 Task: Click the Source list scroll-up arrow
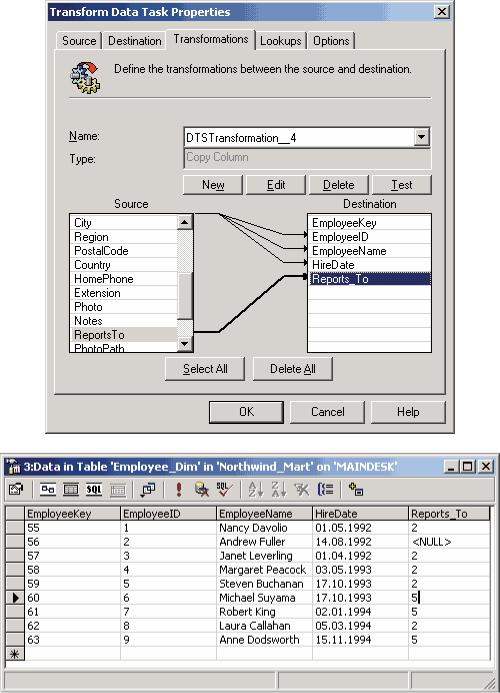tap(185, 222)
